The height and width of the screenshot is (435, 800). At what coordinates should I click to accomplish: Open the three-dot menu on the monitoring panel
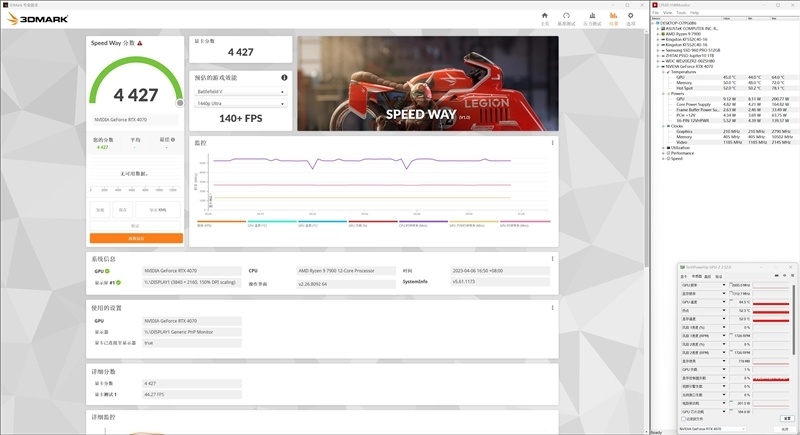[x=552, y=143]
